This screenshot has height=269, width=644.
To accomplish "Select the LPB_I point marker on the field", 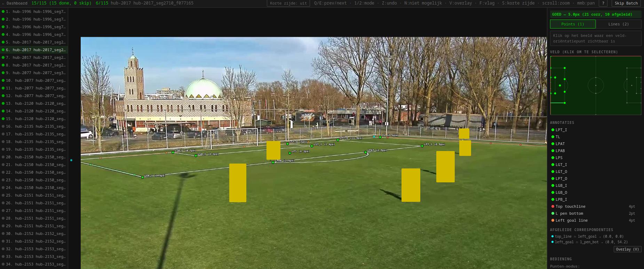I will click(x=142, y=177).
